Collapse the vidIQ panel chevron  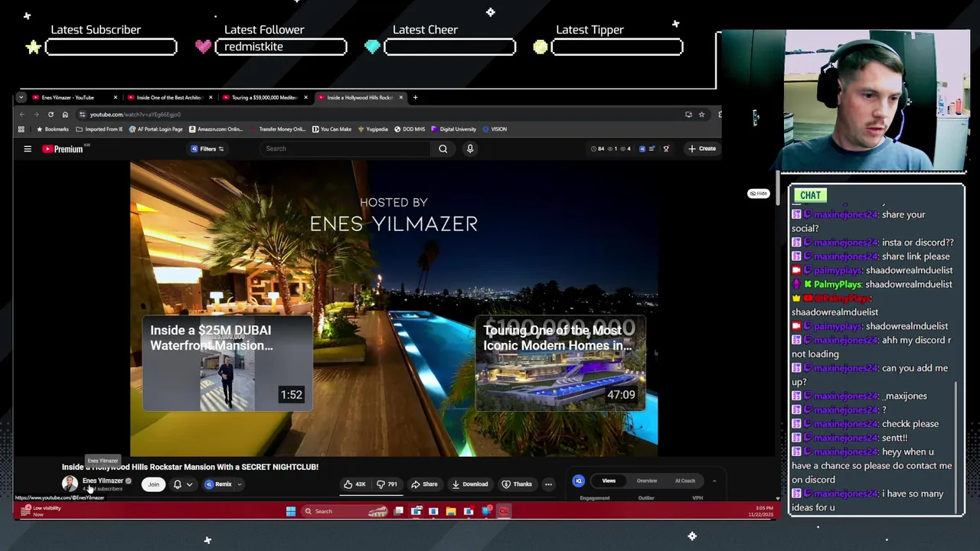click(714, 481)
